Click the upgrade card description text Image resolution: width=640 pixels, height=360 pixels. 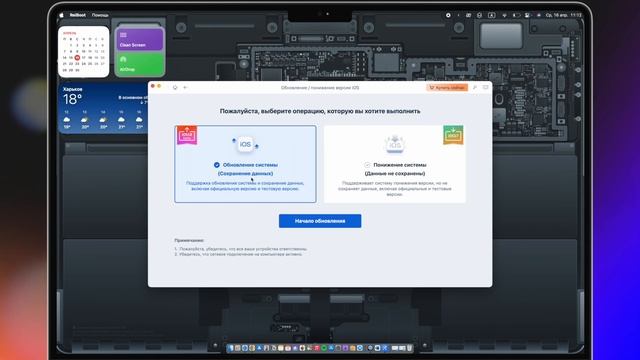pyautogui.click(x=245, y=186)
